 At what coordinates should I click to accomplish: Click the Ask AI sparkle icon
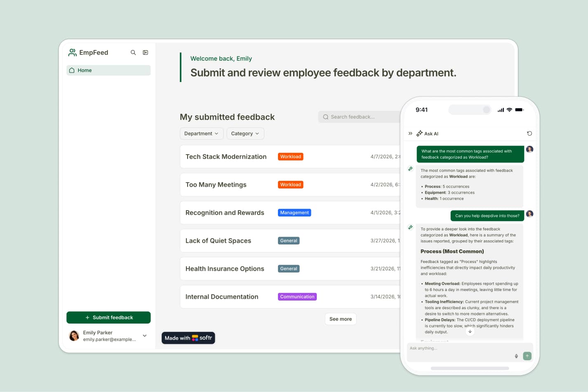(419, 134)
